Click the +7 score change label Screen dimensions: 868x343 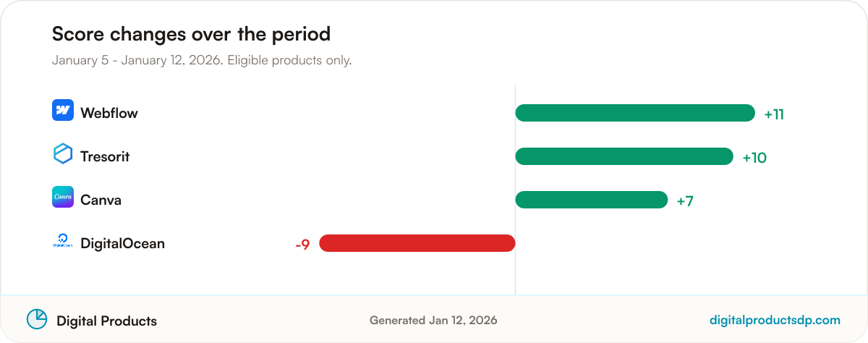[x=685, y=200]
